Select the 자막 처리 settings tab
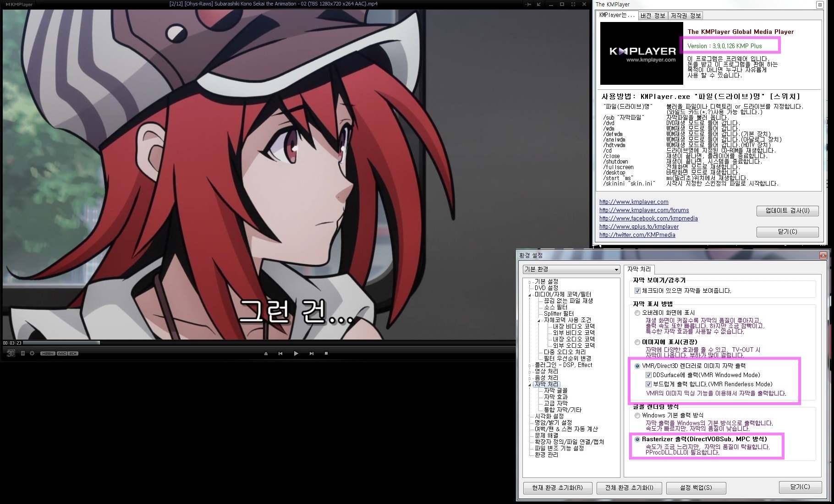The width and height of the screenshot is (834, 504). (639, 269)
